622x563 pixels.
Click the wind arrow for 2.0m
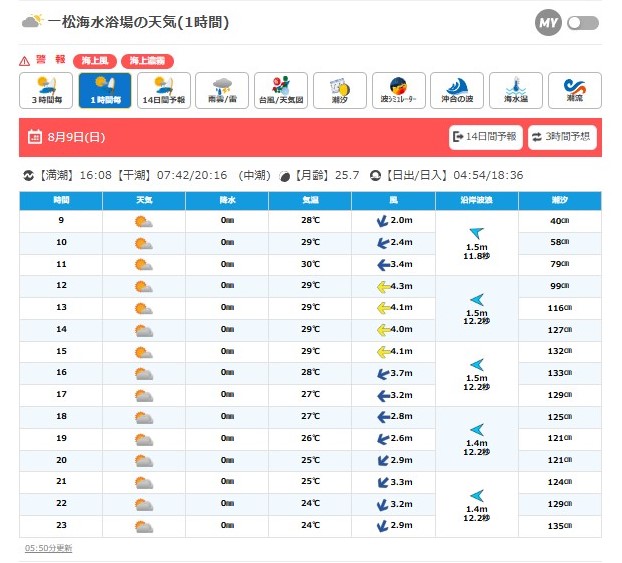pos(382,221)
